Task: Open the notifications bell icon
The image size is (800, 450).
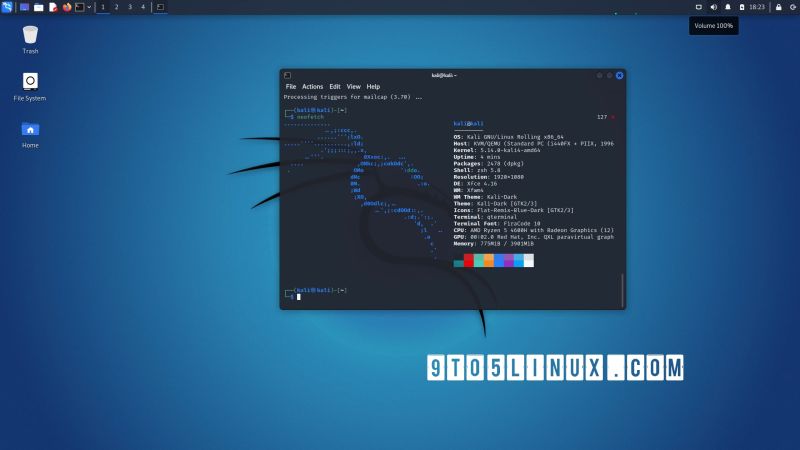Action: pos(728,7)
